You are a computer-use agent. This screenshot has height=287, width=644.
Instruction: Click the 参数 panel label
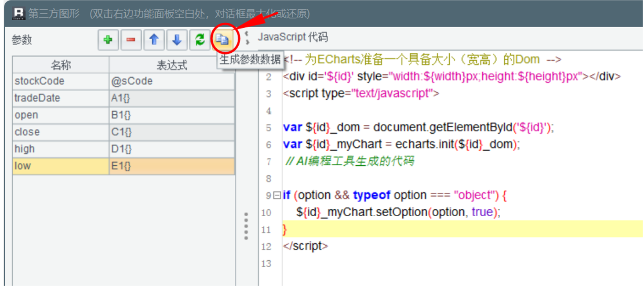22,40
